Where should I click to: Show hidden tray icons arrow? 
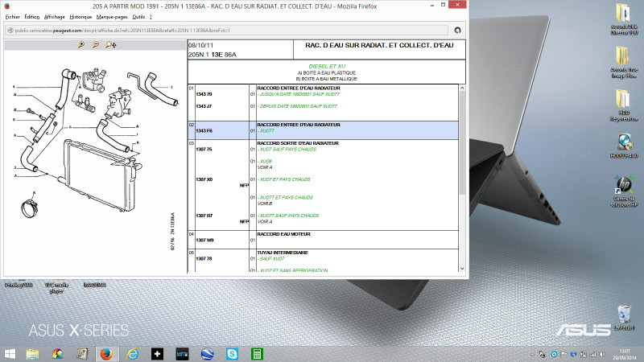tap(532, 354)
